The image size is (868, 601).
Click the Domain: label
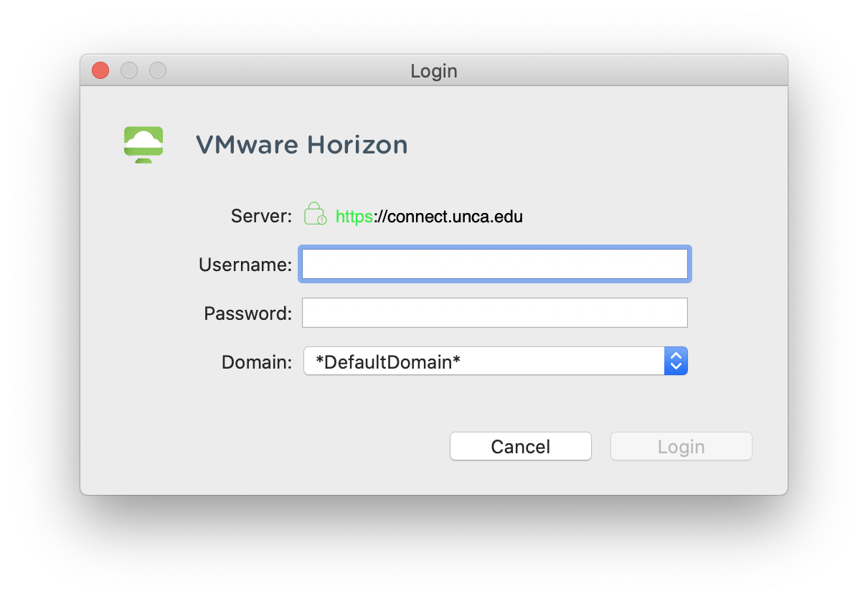tap(255, 361)
